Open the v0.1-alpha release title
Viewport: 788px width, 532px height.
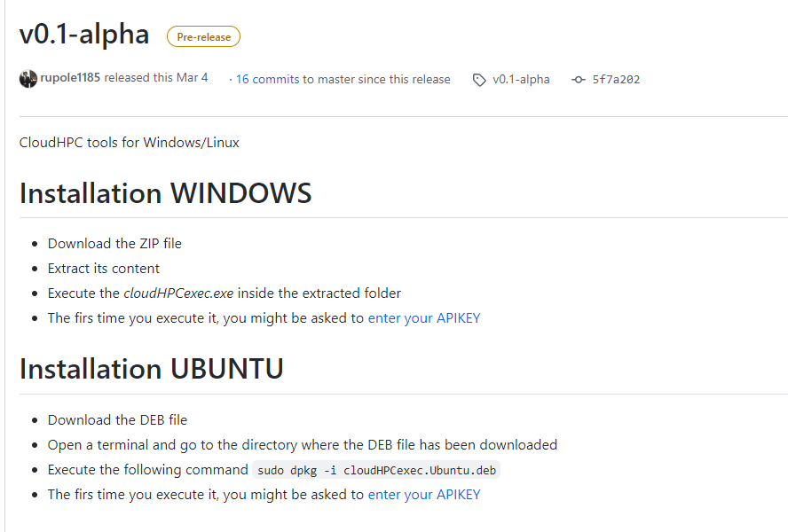[84, 35]
